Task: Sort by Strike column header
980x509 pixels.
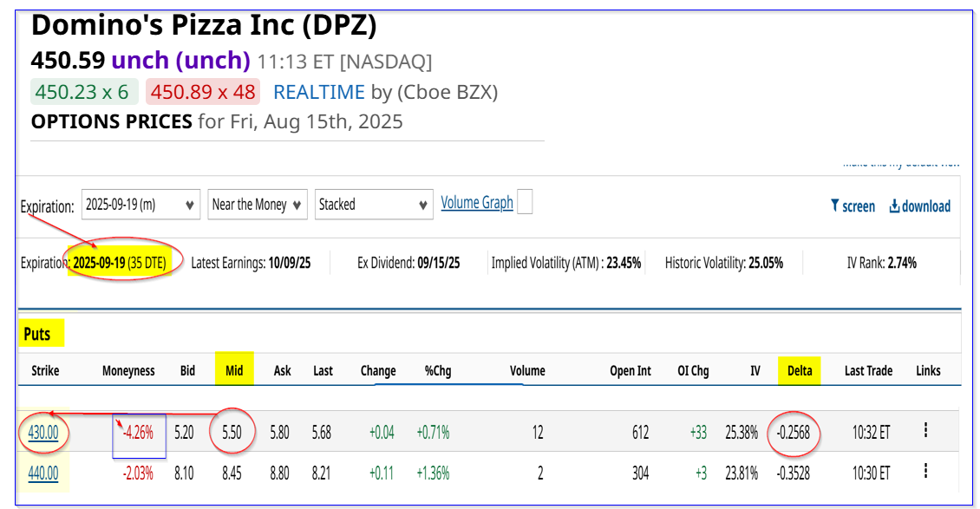Action: (45, 370)
